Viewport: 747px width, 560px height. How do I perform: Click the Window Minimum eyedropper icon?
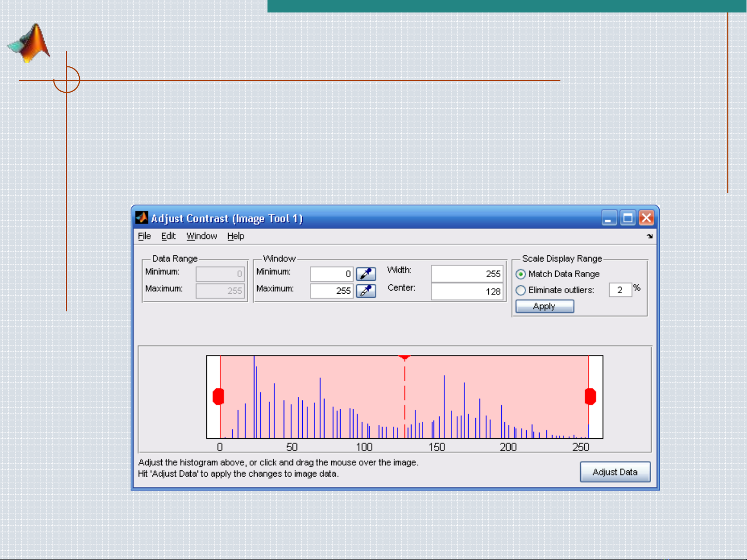tap(366, 274)
